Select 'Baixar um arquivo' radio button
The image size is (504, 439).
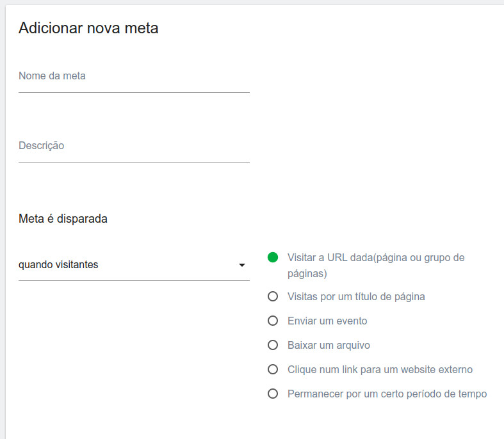273,345
